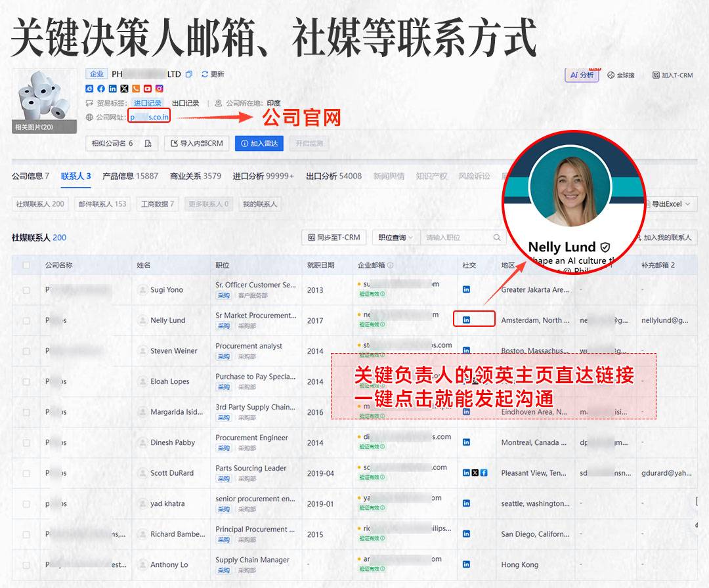Select all rows via header checkbox
709x588 pixels.
(26, 265)
